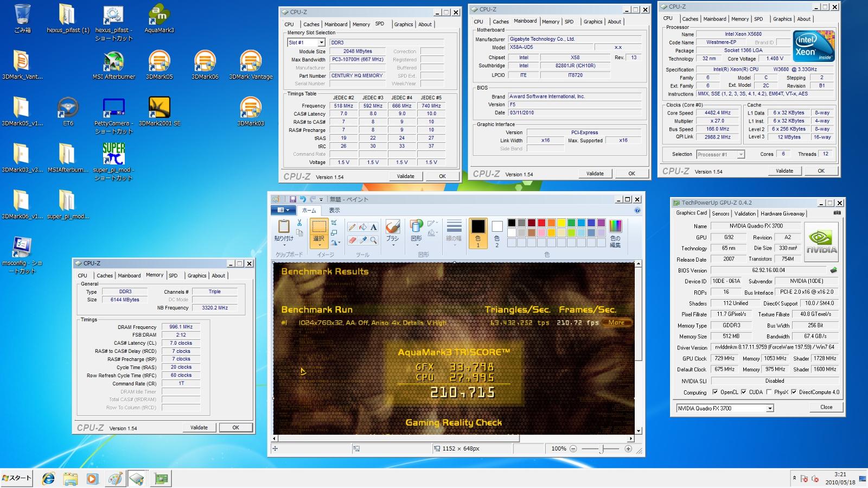
Task: Open the Processor #1 selection dropdown
Action: (741, 155)
